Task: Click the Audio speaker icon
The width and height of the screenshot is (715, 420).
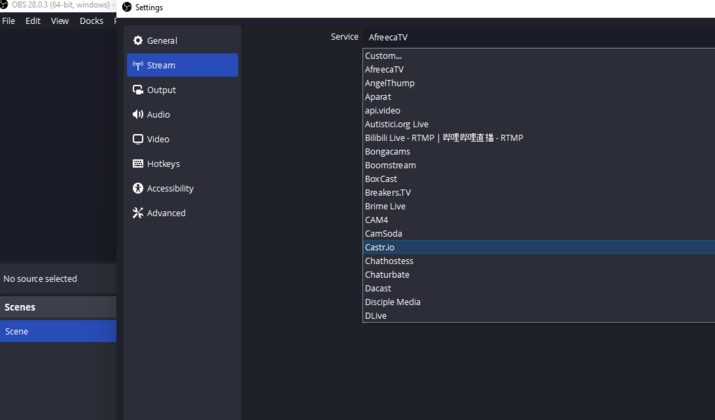Action: (138, 114)
